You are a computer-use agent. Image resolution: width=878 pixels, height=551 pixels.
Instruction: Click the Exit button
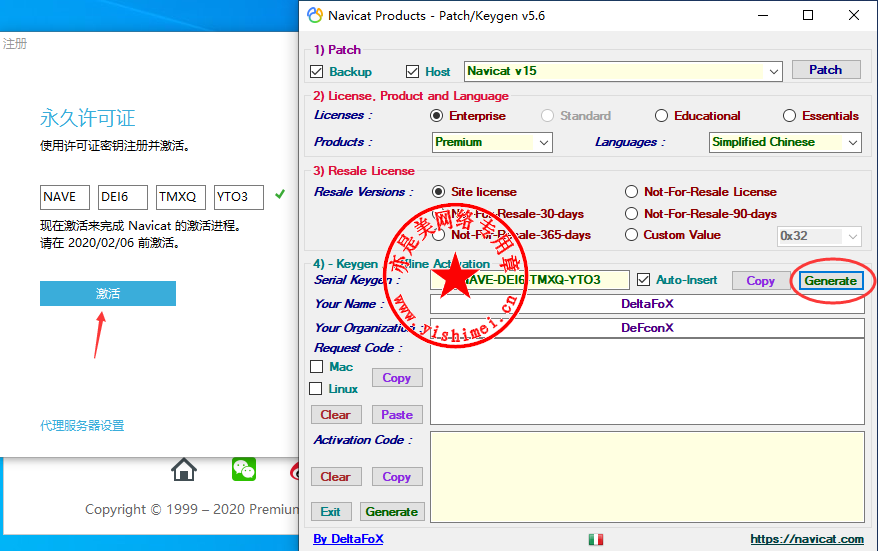(x=331, y=512)
